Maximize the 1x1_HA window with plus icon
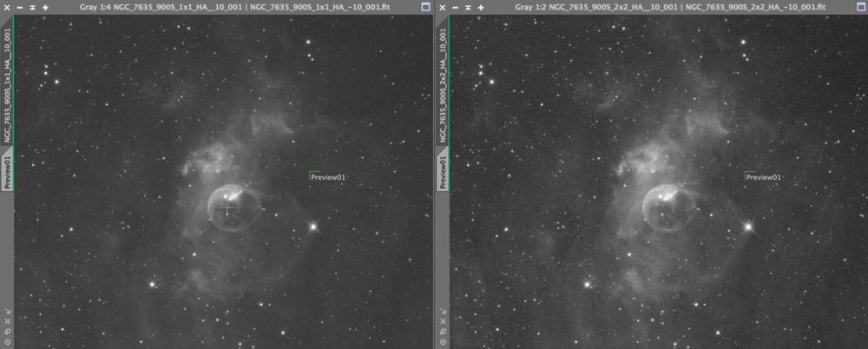Screen dimensions: 868x349 (x=45, y=7)
